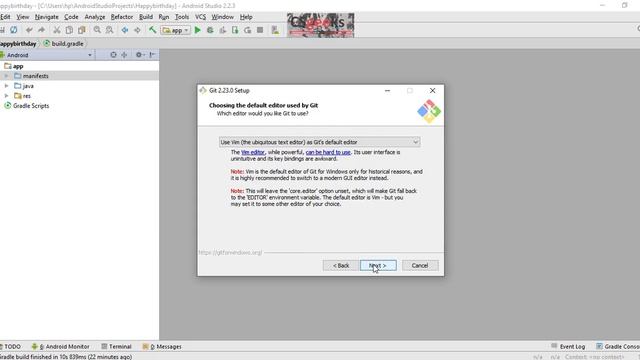Open the Help menu
The height and width of the screenshot is (360, 640).
click(246, 17)
